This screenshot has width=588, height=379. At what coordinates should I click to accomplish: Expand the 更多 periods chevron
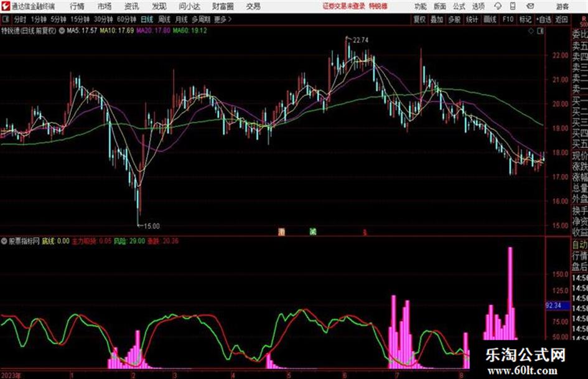click(x=223, y=19)
